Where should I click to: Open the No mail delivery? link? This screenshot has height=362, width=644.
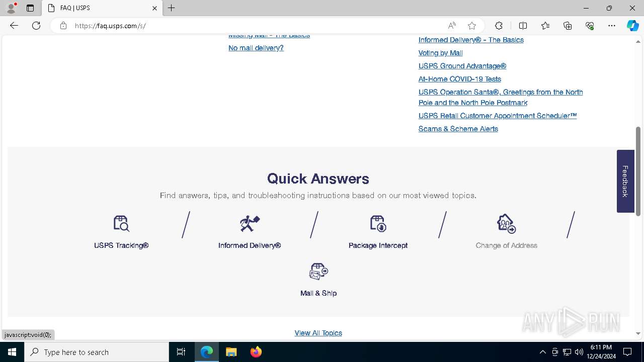click(256, 48)
